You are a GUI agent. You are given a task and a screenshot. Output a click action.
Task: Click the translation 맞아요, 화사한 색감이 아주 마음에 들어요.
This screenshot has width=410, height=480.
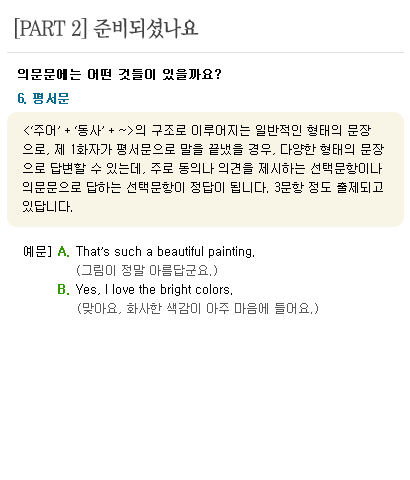coord(198,309)
